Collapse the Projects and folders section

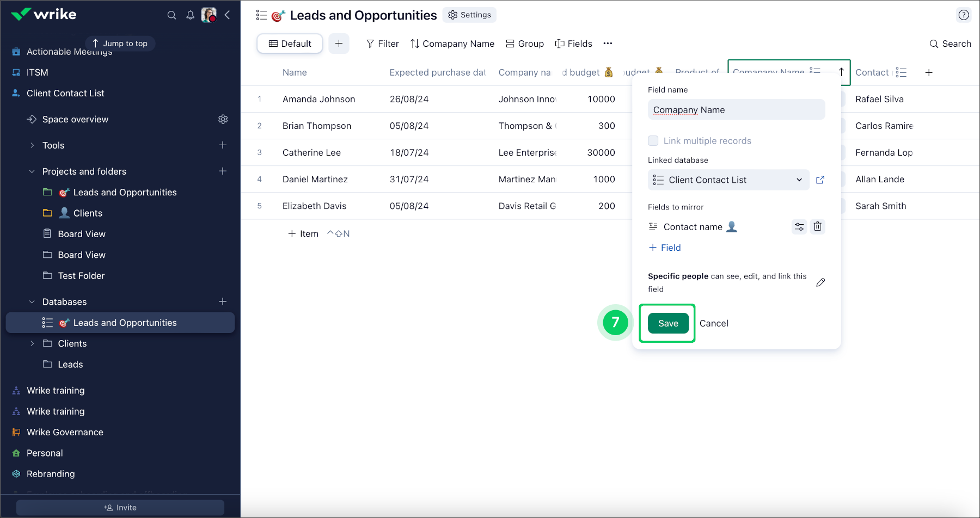(32, 171)
